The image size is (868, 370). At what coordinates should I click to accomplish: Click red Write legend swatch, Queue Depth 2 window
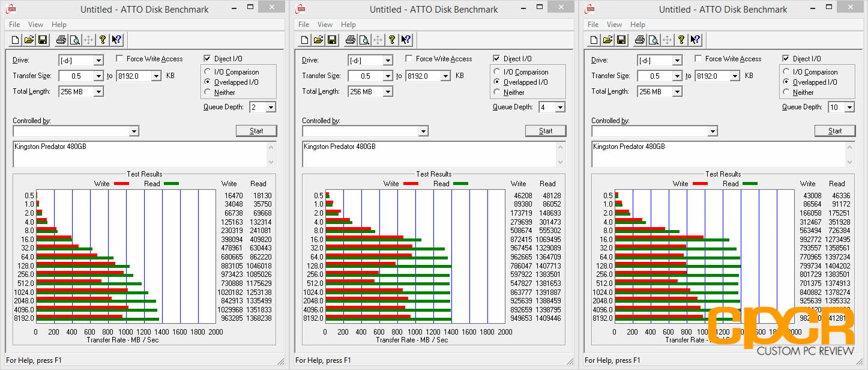[x=121, y=184]
